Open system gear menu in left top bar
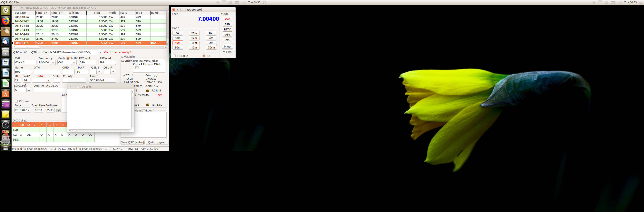The height and width of the screenshot is (212, 644). 265,2
